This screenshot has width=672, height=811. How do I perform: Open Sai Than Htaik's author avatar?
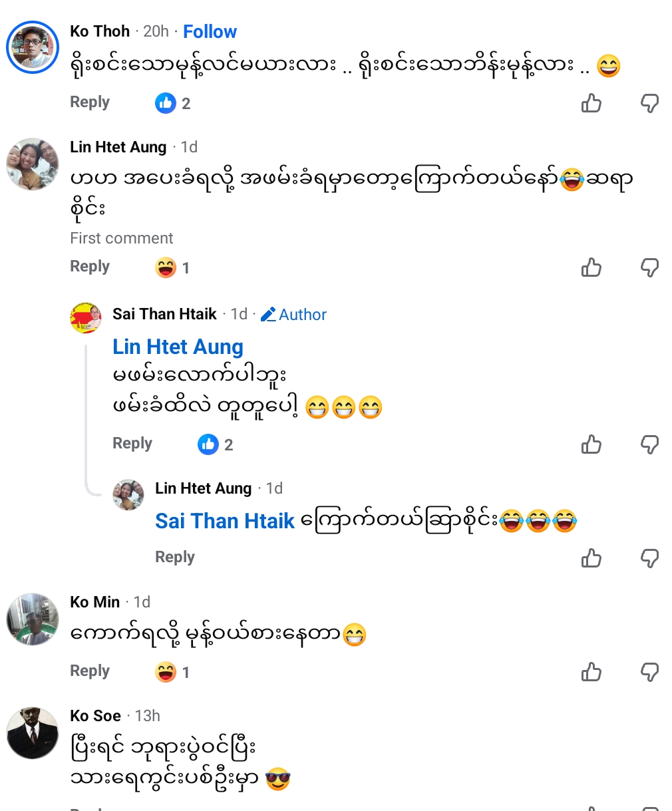pyautogui.click(x=86, y=317)
